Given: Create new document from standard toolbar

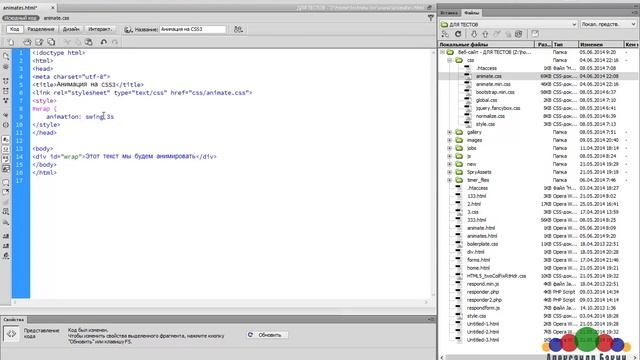Looking at the screenshot, I should point(11,42).
